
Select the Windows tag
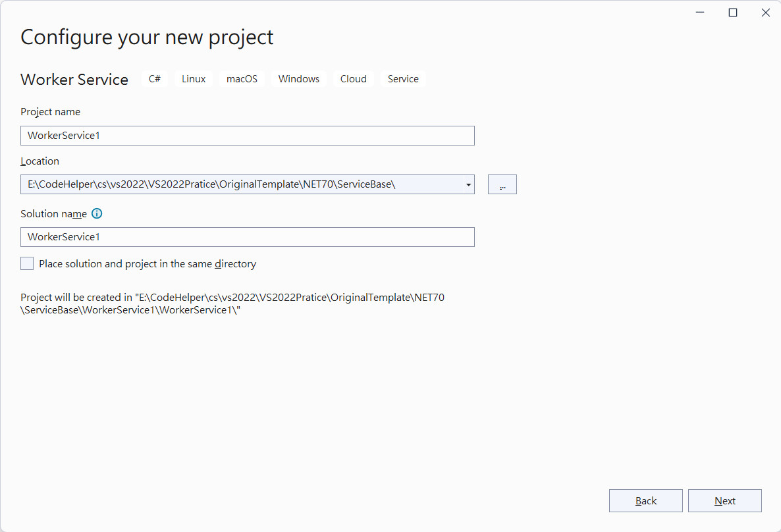point(299,79)
